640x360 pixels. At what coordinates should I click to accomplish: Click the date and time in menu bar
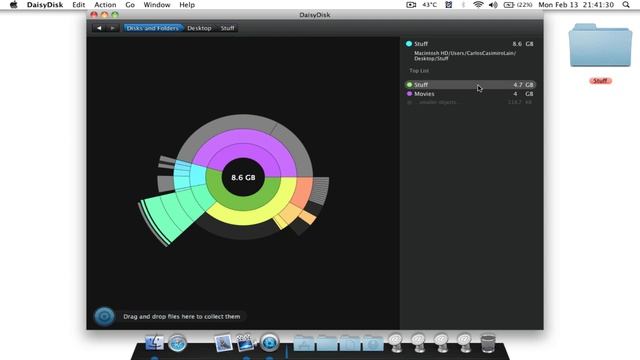(x=576, y=5)
